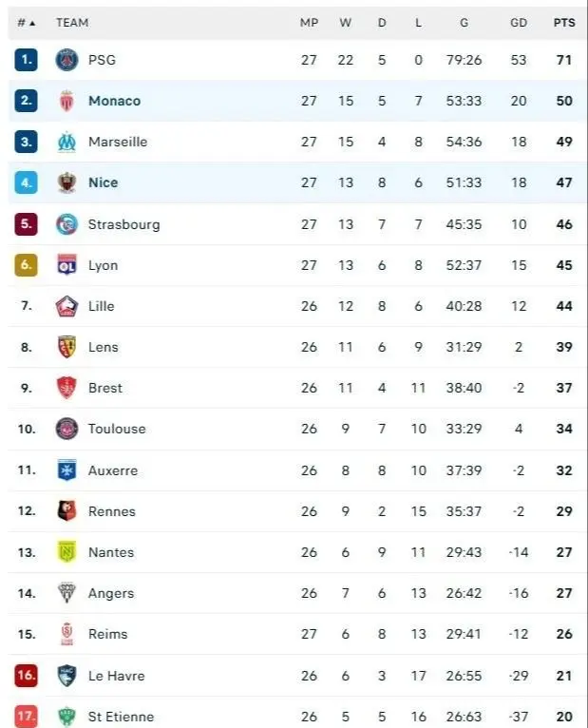
Task: Click the Le Havre club badge
Action: (66, 676)
